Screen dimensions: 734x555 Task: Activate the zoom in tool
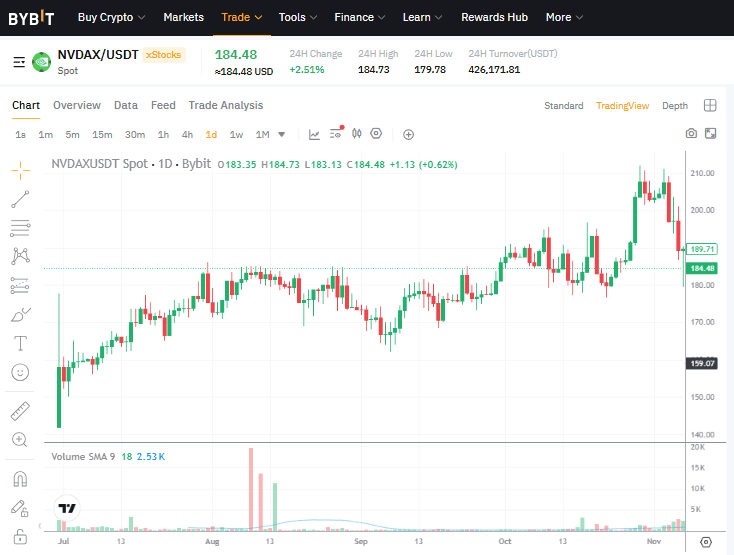20,440
